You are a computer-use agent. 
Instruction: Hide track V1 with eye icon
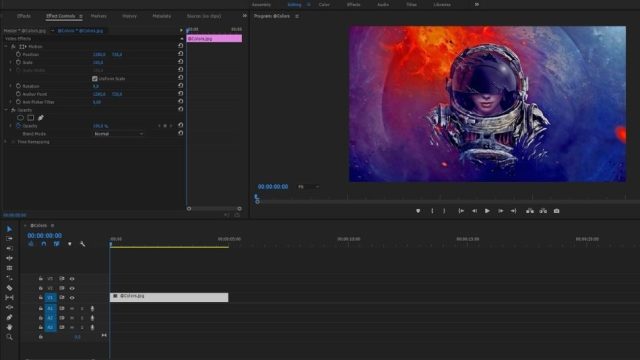(72, 298)
